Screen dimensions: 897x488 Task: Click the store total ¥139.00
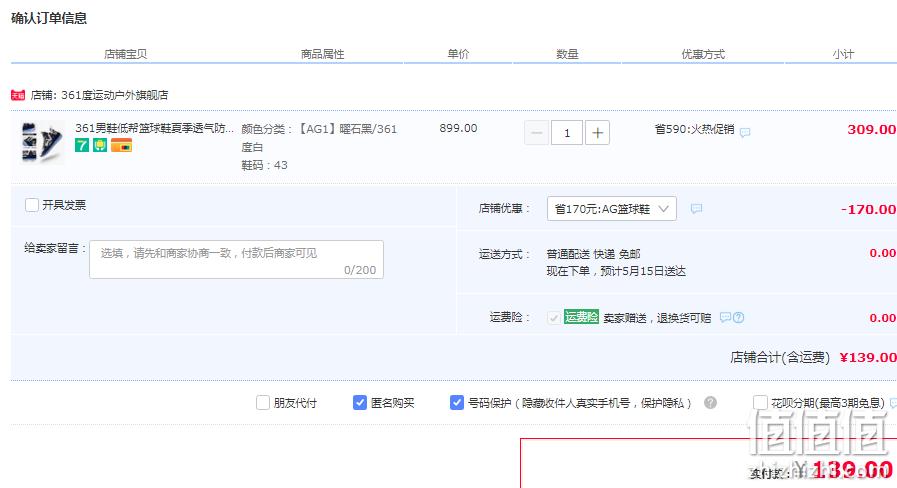tap(868, 358)
